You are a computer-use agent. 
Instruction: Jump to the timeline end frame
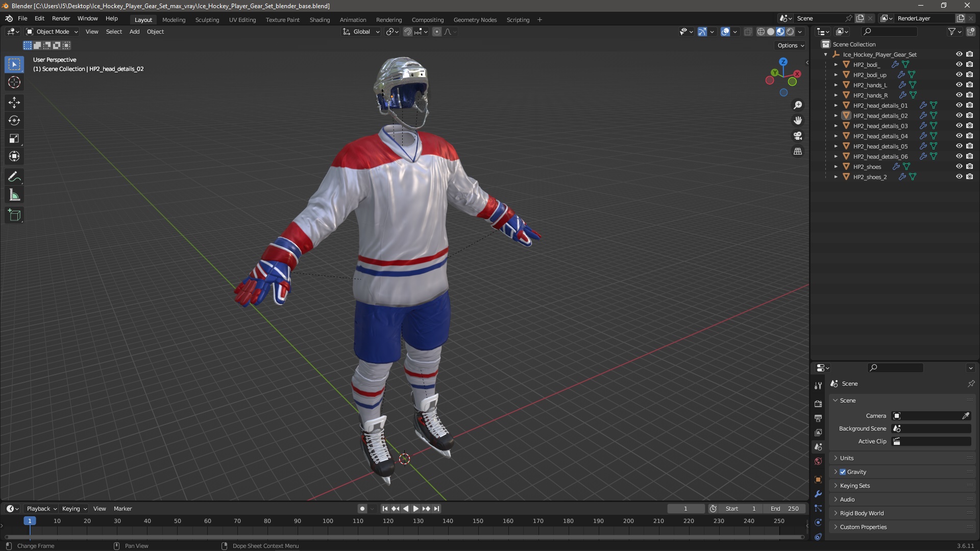[x=436, y=509]
